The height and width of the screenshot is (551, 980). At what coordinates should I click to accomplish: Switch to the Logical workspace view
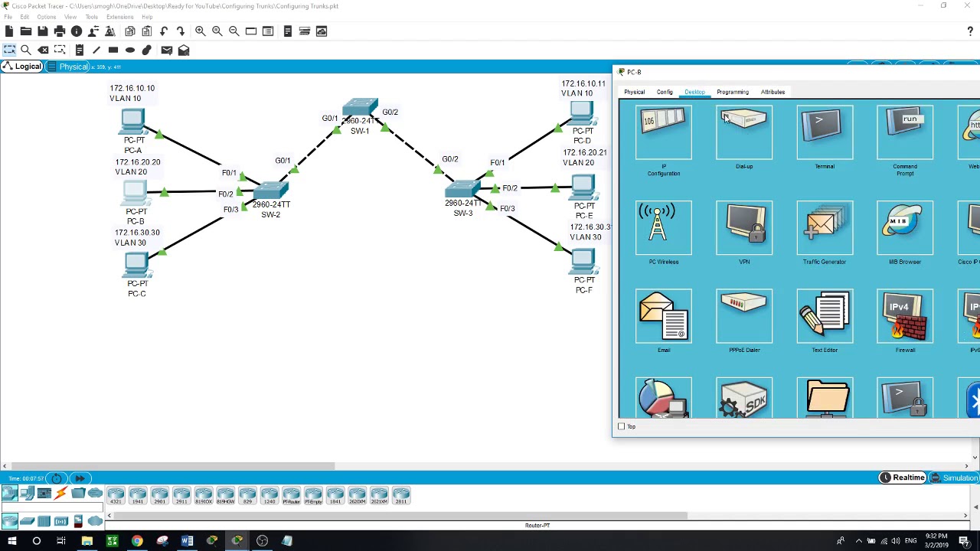click(21, 67)
